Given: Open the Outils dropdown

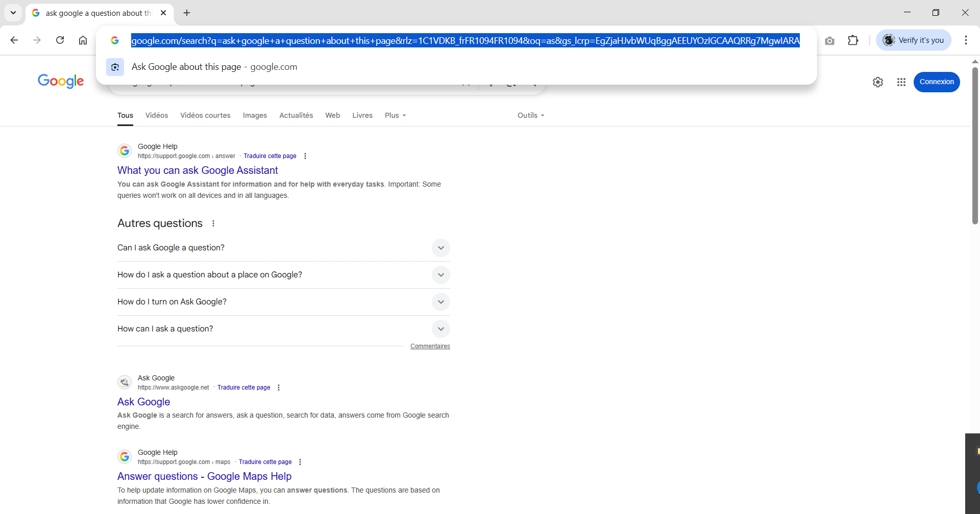Looking at the screenshot, I should click(x=531, y=115).
